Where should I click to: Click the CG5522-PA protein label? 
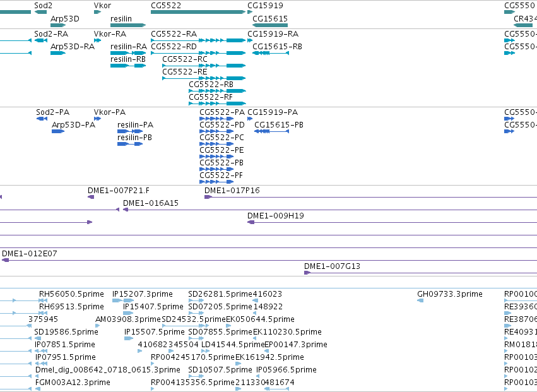pyautogui.click(x=222, y=112)
